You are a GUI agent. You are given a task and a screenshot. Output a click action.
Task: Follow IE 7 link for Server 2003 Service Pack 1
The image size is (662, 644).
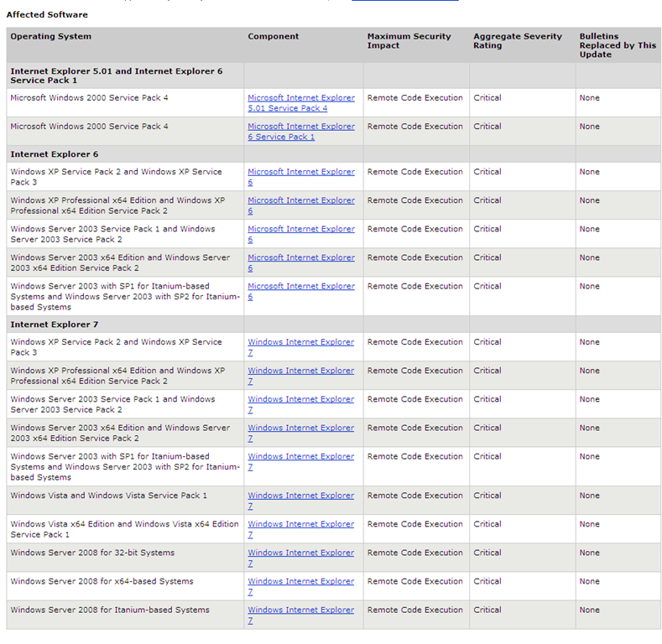[x=300, y=399]
